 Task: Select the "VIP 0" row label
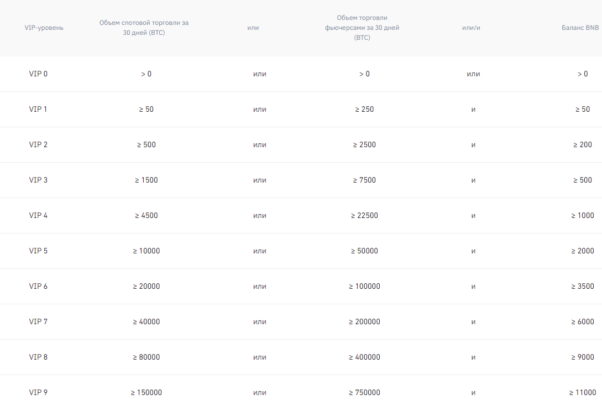point(38,74)
